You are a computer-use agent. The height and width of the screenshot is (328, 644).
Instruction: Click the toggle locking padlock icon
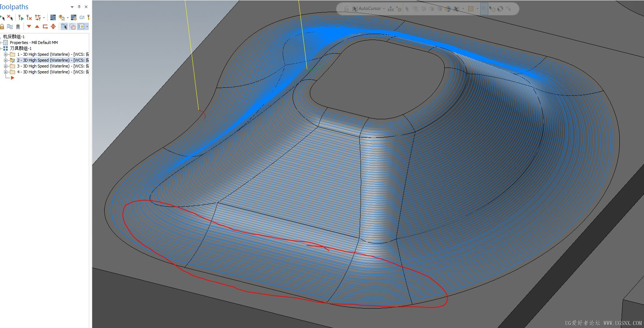click(2, 26)
